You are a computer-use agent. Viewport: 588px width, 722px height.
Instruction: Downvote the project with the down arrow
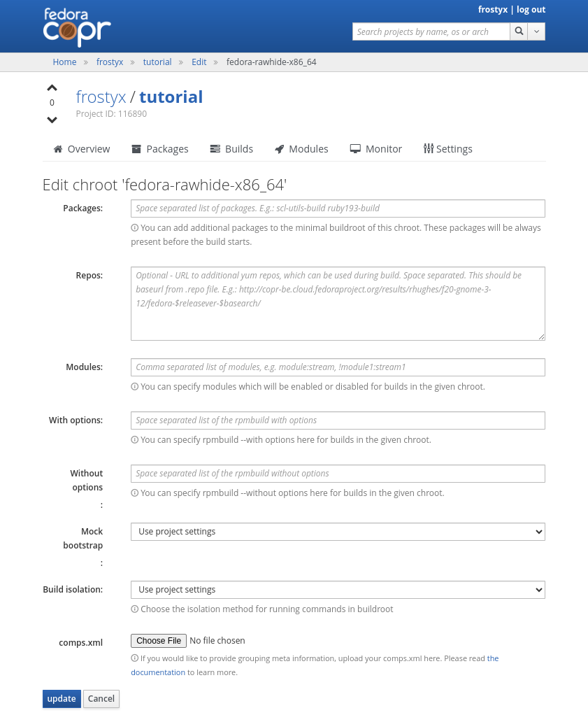coord(52,120)
